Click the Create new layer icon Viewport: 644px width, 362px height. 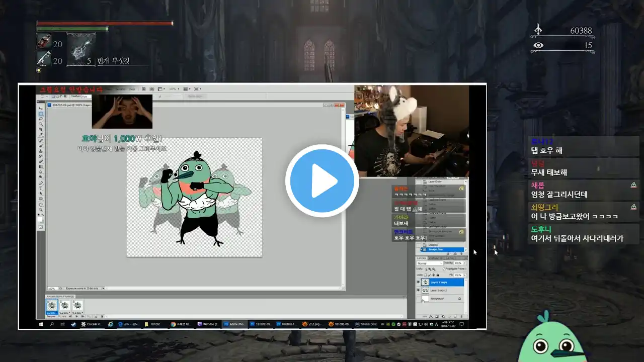(x=455, y=316)
